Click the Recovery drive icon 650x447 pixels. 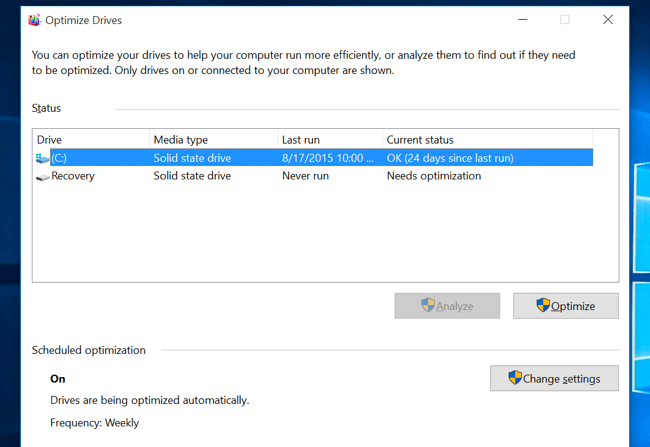tap(42, 177)
